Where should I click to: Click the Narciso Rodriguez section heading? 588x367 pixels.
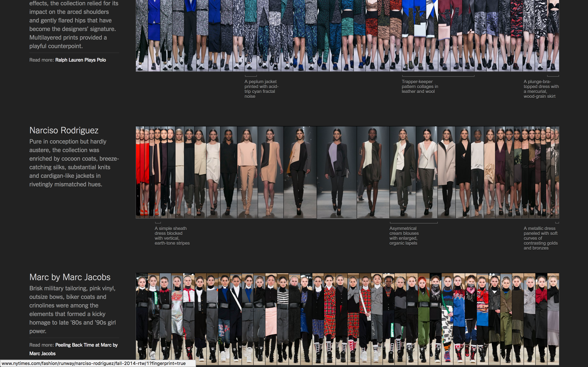64,130
